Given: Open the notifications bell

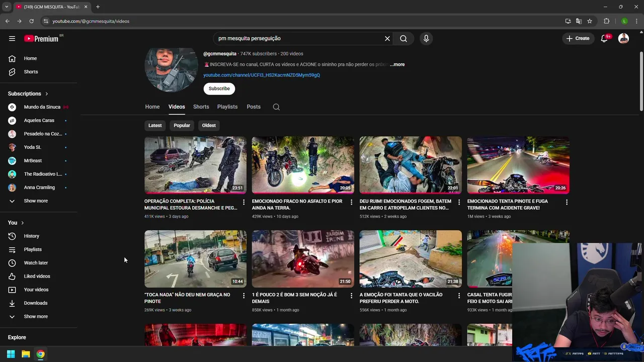Looking at the screenshot, I should [x=605, y=38].
